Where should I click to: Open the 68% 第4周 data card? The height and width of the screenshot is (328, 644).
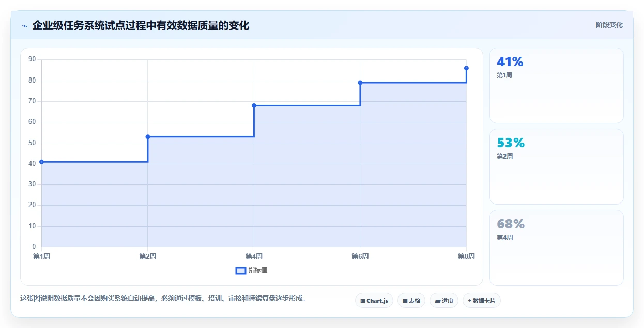(557, 248)
